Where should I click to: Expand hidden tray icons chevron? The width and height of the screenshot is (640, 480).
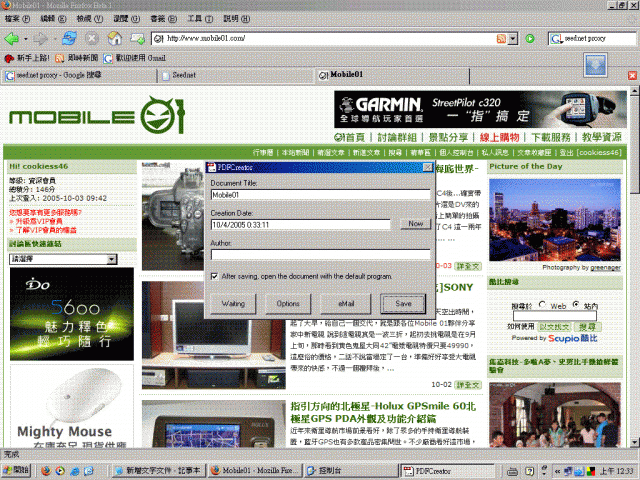click(557, 471)
